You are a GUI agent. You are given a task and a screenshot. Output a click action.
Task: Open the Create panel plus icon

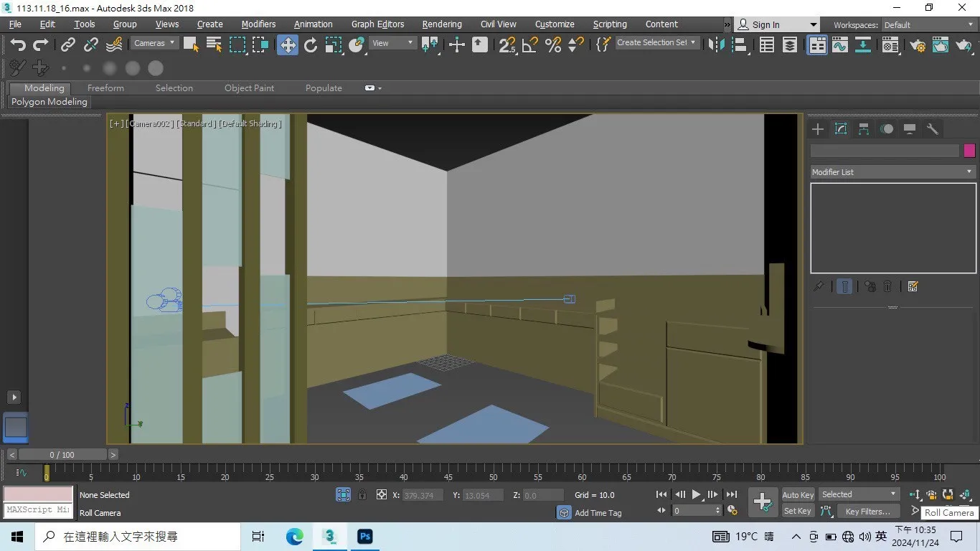click(x=818, y=129)
